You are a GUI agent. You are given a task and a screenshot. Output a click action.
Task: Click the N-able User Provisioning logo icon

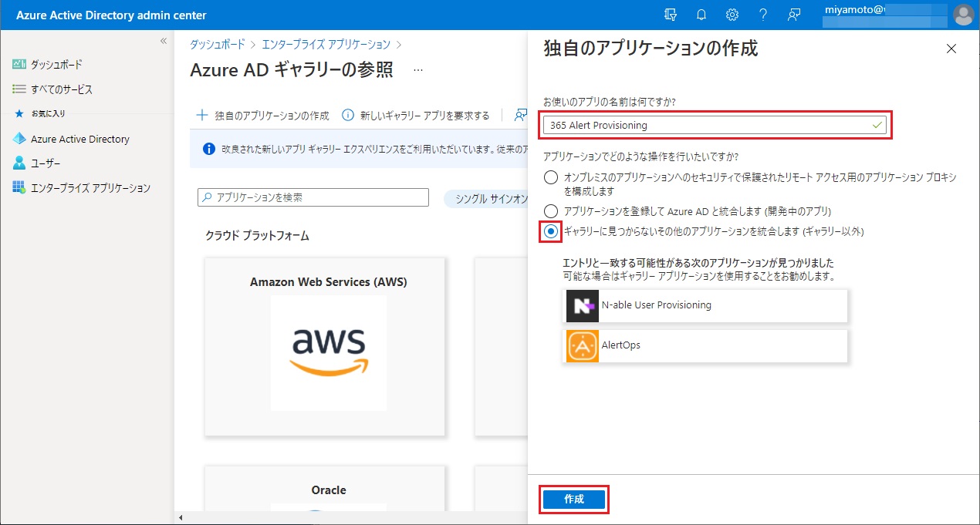[x=583, y=305]
